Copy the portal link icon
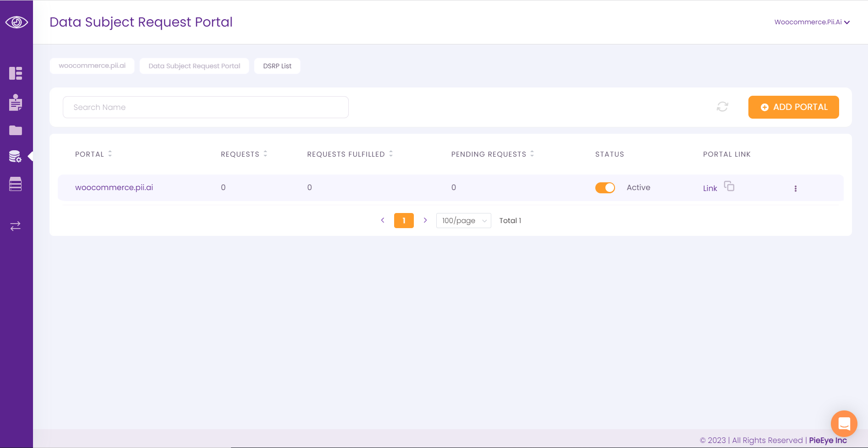Image resolution: width=868 pixels, height=448 pixels. (x=729, y=186)
